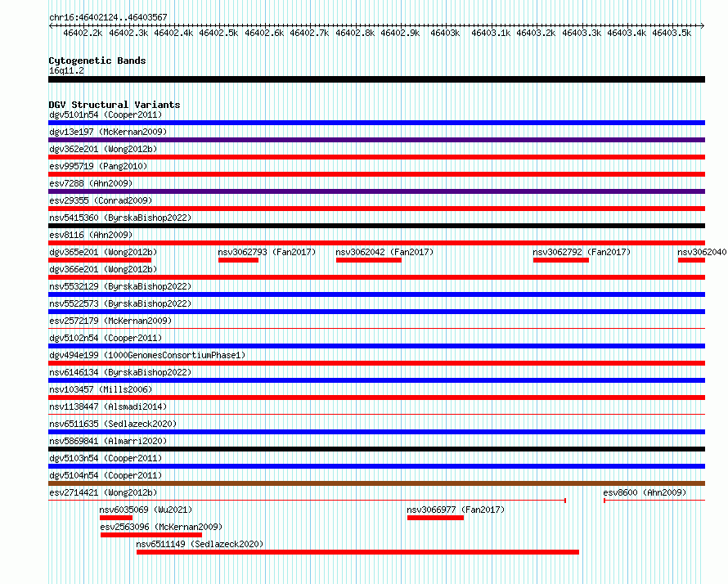Image resolution: width=728 pixels, height=584 pixels.
Task: Click dgv5104n54 (Cooper2011) label
Action: point(106,475)
